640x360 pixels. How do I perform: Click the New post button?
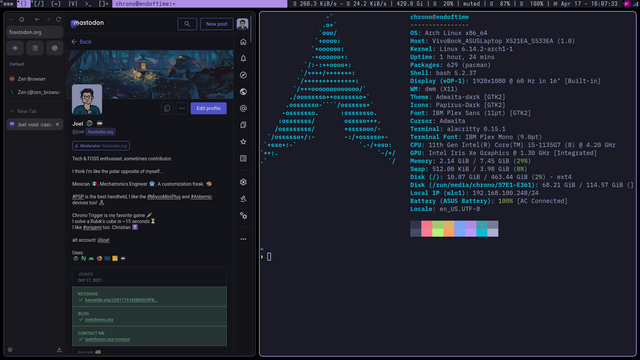216,24
